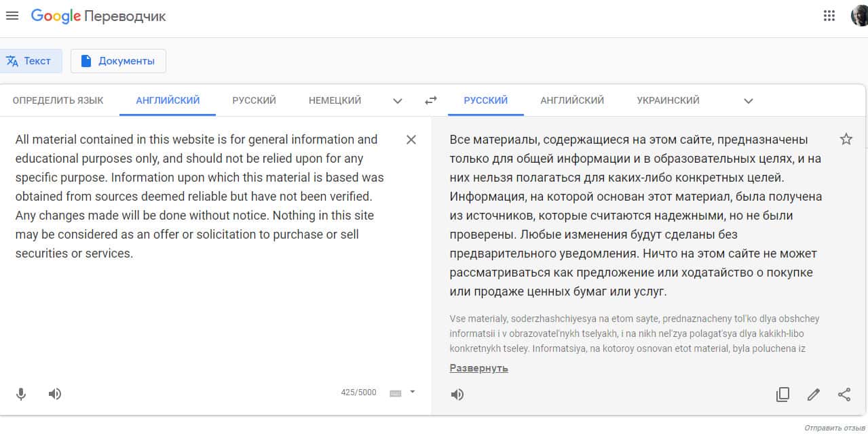Expand more target languages chevron
This screenshot has height=442, width=868.
click(748, 101)
